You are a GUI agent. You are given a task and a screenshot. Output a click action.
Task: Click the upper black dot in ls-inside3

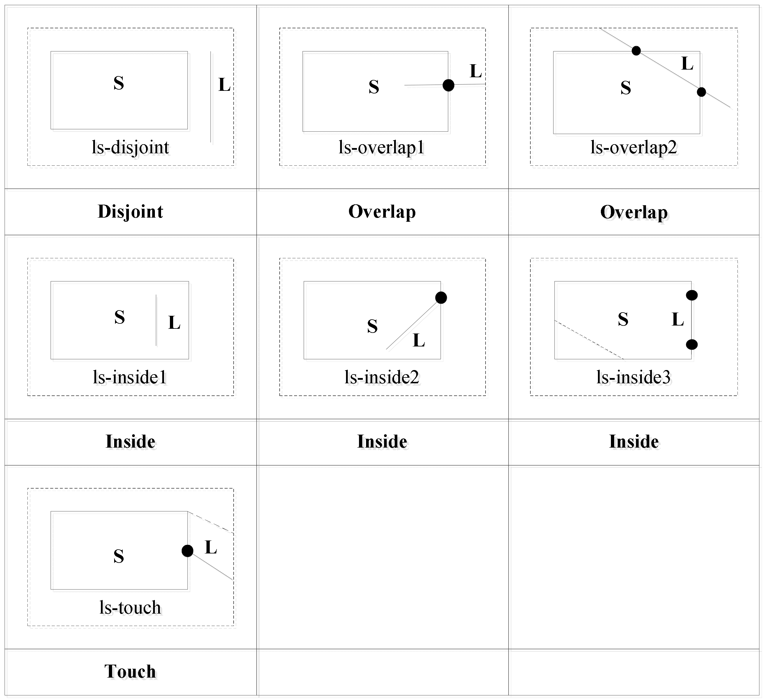(x=692, y=295)
